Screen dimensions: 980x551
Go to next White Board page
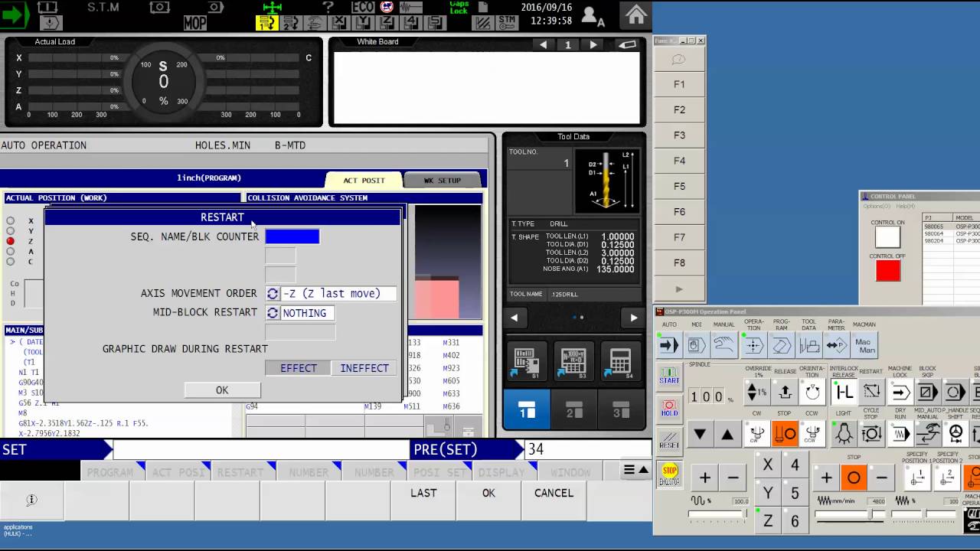pyautogui.click(x=593, y=45)
